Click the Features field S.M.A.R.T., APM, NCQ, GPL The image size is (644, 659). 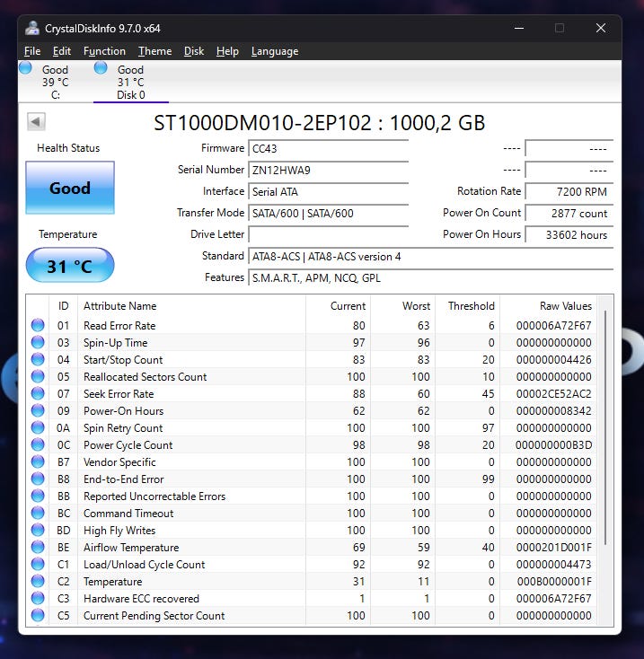pyautogui.click(x=430, y=277)
